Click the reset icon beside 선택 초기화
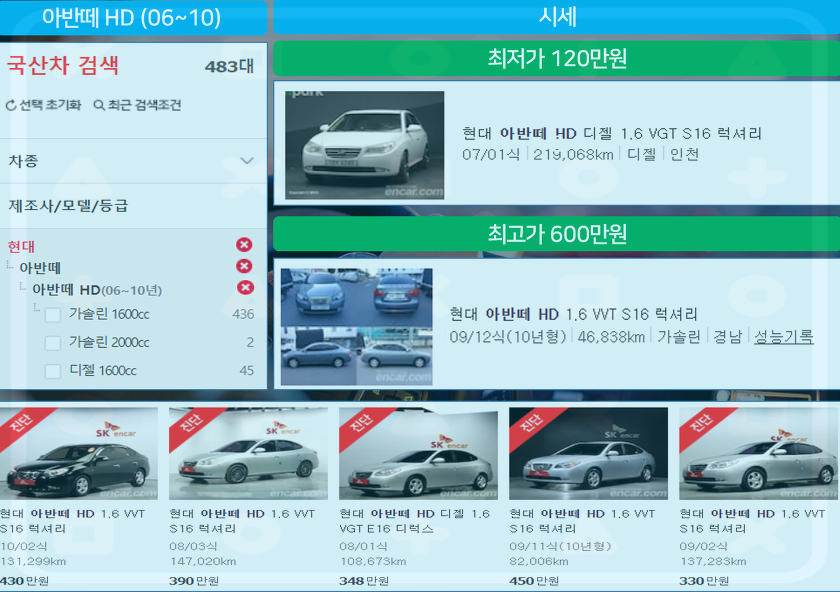This screenshot has height=592, width=840. (x=11, y=106)
